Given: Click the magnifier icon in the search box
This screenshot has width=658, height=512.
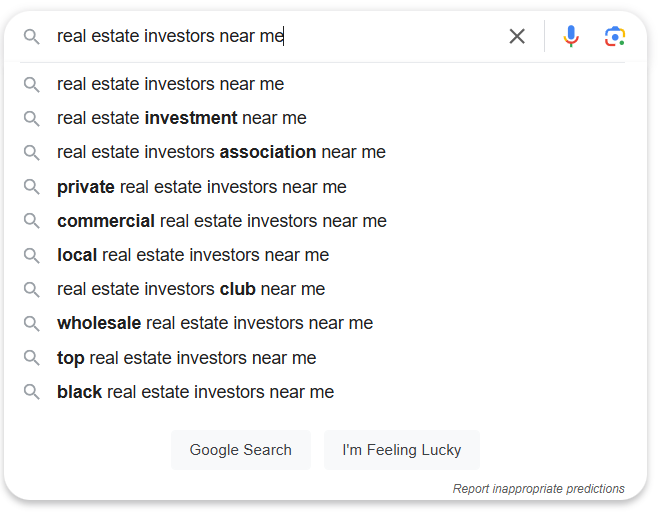Looking at the screenshot, I should point(31,37).
